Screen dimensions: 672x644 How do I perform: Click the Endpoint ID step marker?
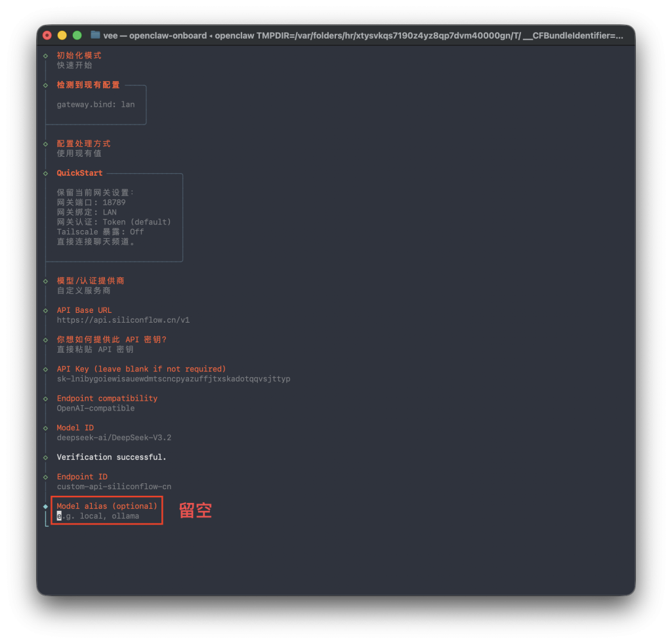pyautogui.click(x=46, y=476)
